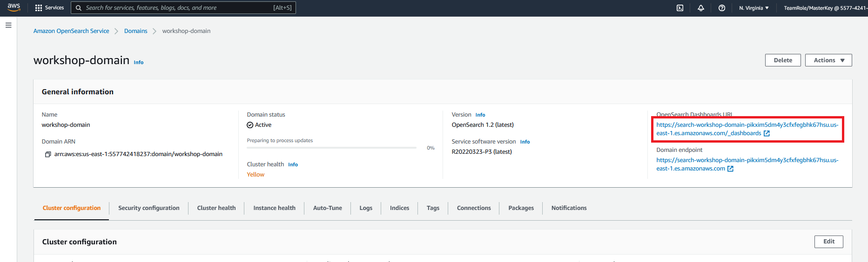This screenshot has width=868, height=262.
Task: Click the domain ARN text value
Action: click(138, 154)
